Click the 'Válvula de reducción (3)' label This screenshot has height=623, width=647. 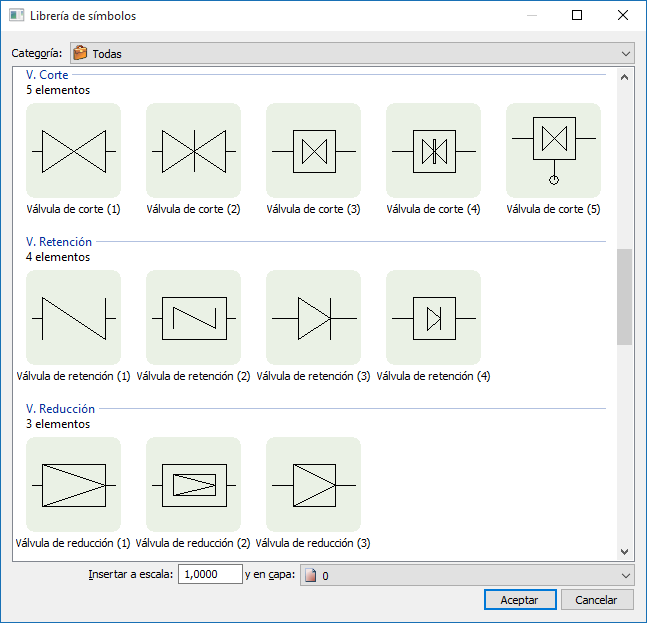point(313,543)
